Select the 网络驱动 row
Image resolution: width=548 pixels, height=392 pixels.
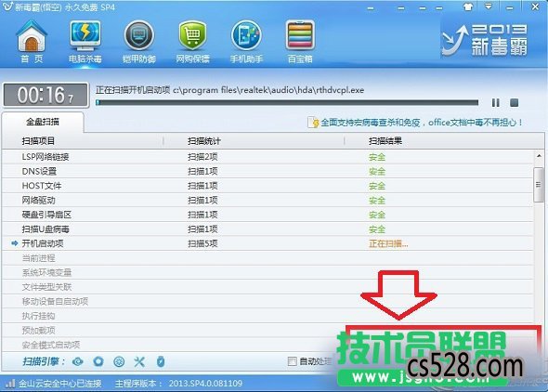[267, 201]
